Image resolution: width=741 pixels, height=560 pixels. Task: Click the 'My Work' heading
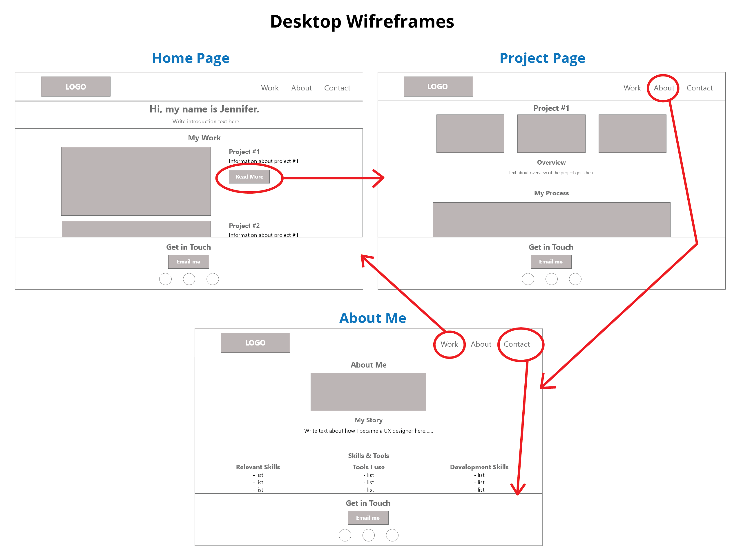(x=204, y=138)
